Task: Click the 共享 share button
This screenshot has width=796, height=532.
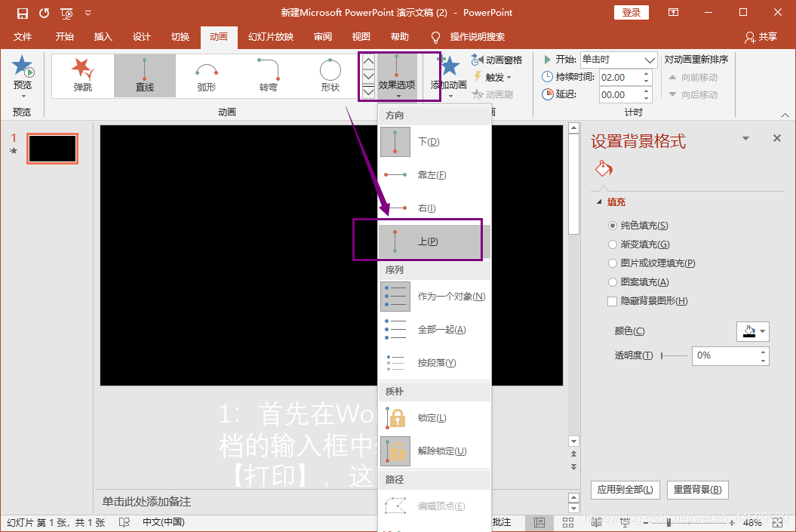Action: click(x=761, y=36)
